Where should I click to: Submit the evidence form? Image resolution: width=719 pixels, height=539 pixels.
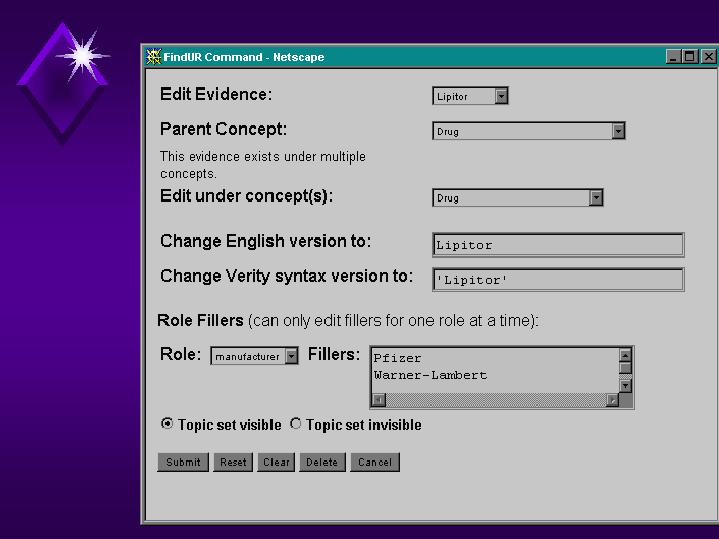183,462
